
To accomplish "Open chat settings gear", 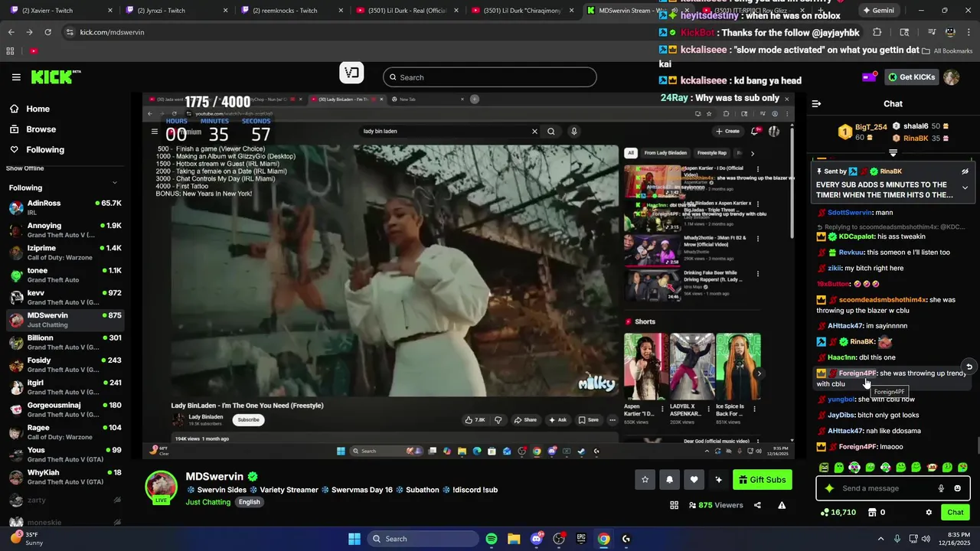I will click(929, 513).
